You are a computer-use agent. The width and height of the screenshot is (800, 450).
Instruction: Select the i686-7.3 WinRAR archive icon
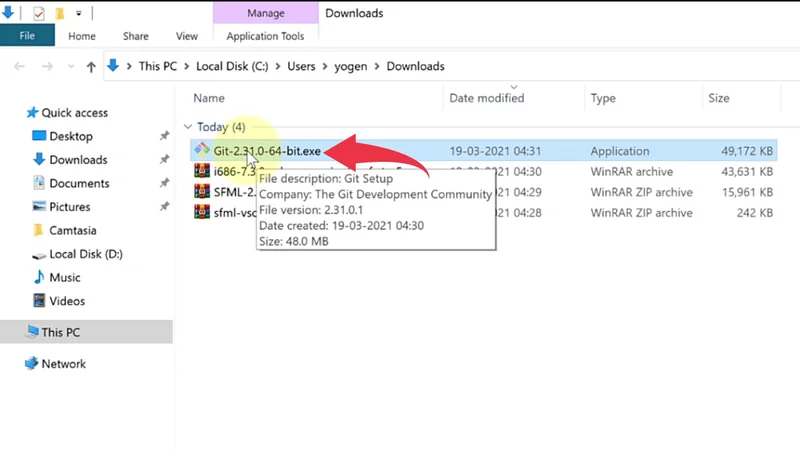point(202,171)
